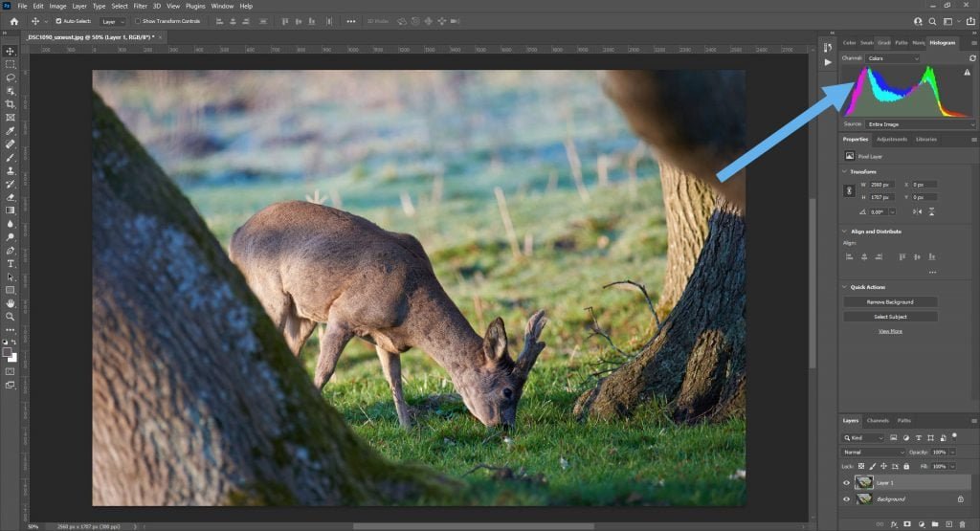The image size is (980, 531).
Task: Select the Move tool in the toolbar
Action: pyautogui.click(x=11, y=51)
